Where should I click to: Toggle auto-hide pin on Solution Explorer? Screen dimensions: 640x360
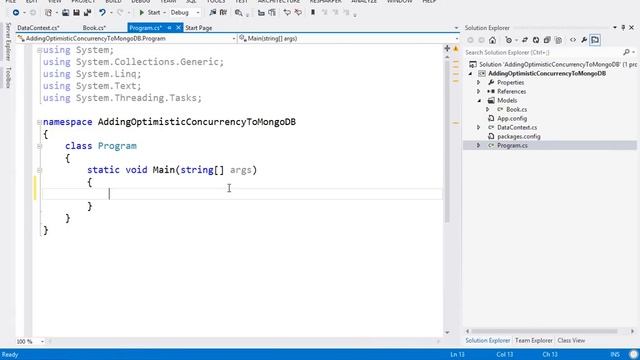pyautogui.click(x=623, y=28)
